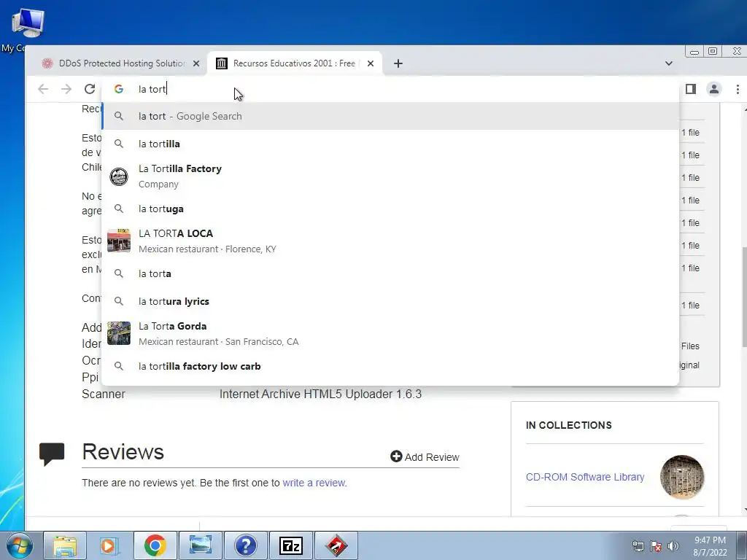This screenshot has width=747, height=560.
Task: Click the IN COLLECTIONS heading
Action: 569,425
